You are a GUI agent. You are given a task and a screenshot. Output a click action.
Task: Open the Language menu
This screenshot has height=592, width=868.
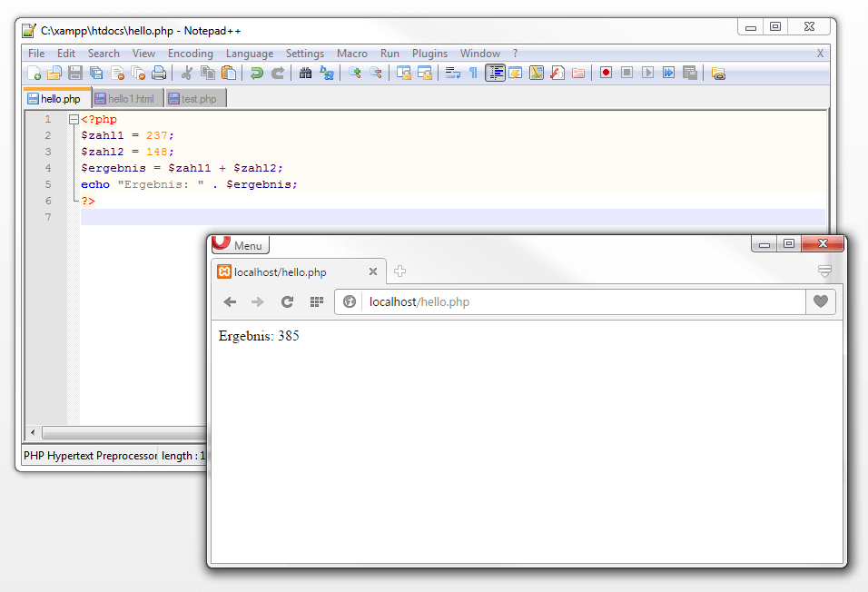(x=250, y=54)
